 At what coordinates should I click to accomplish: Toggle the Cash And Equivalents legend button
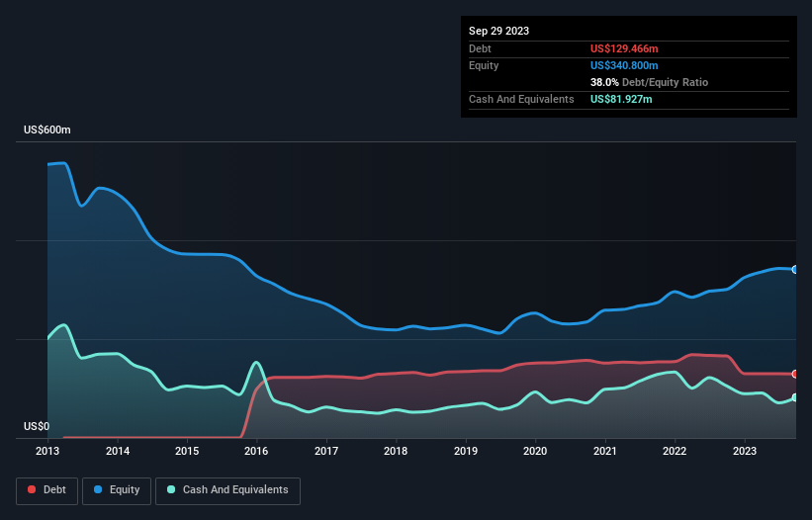coord(227,490)
